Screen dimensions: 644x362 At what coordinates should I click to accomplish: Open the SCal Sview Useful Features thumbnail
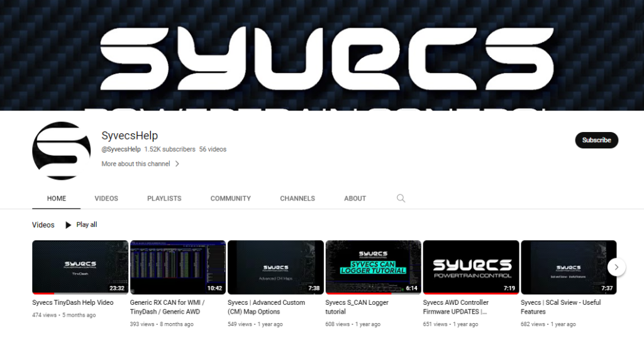pos(569,266)
